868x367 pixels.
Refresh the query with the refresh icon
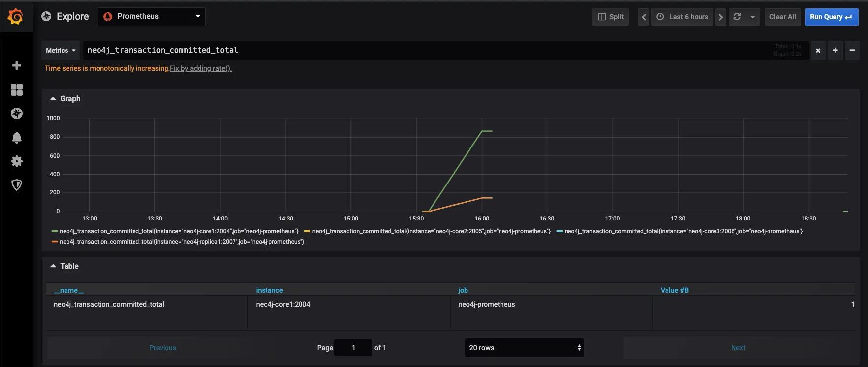(737, 17)
